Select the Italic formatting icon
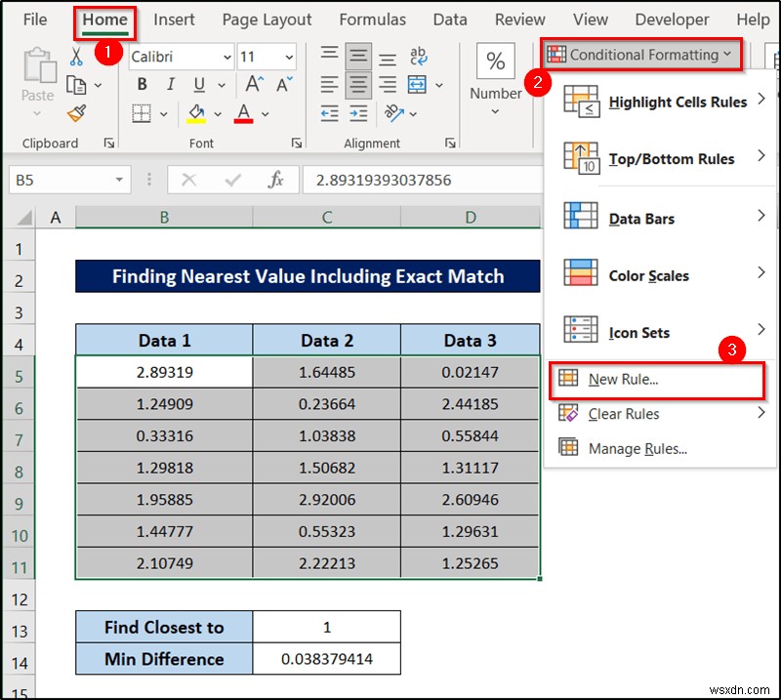 click(x=170, y=82)
